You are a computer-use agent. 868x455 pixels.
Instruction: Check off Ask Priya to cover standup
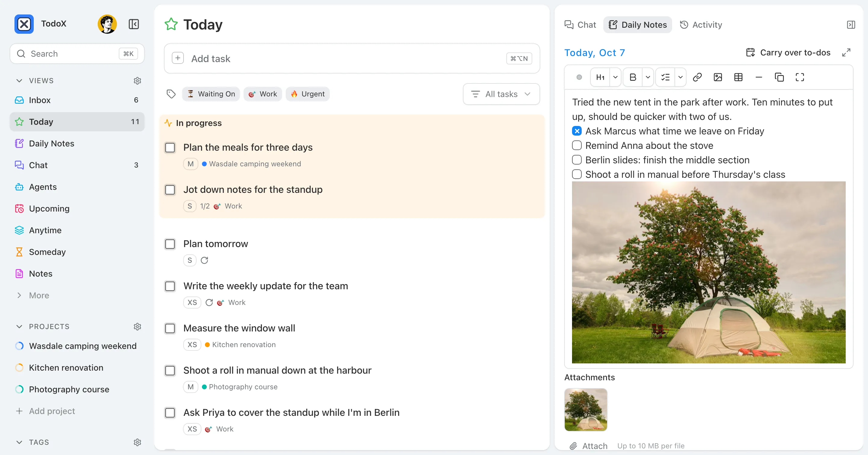(170, 413)
